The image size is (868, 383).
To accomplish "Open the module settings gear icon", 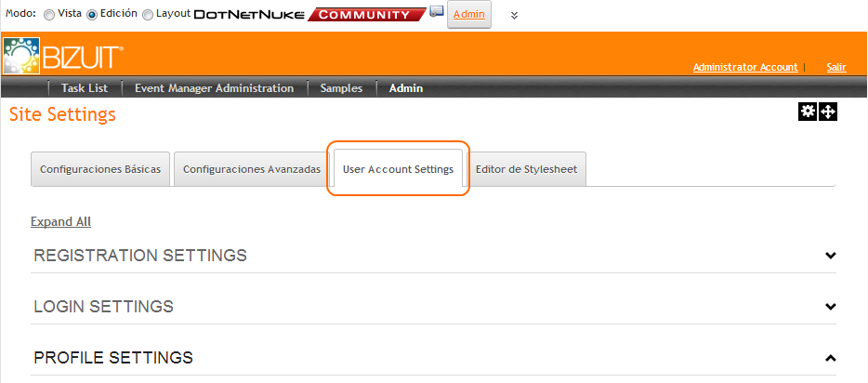I will (x=808, y=112).
